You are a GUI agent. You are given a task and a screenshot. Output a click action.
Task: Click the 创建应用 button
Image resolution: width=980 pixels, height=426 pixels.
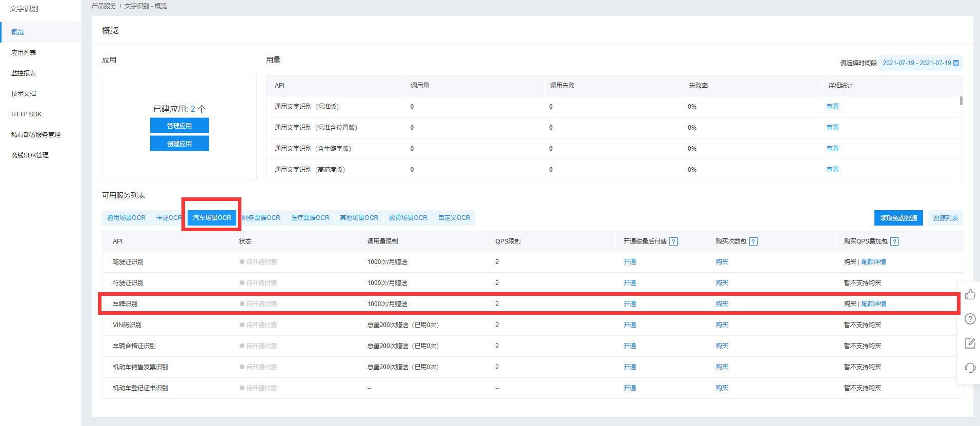click(x=179, y=144)
